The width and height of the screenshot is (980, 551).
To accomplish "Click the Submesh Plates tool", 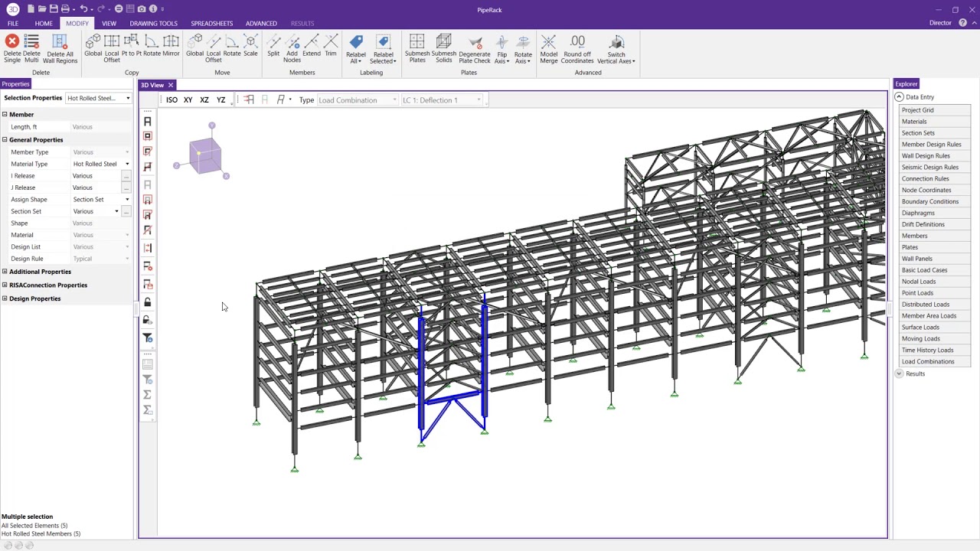I will click(x=417, y=48).
